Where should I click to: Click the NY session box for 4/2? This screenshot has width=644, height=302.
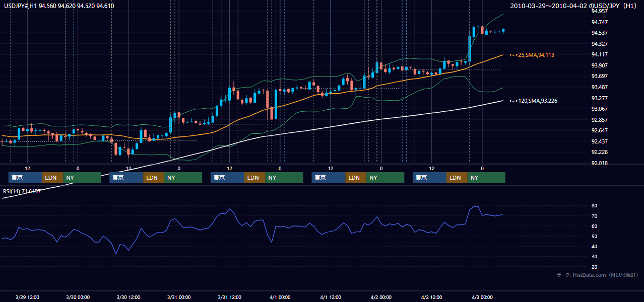click(x=486, y=178)
